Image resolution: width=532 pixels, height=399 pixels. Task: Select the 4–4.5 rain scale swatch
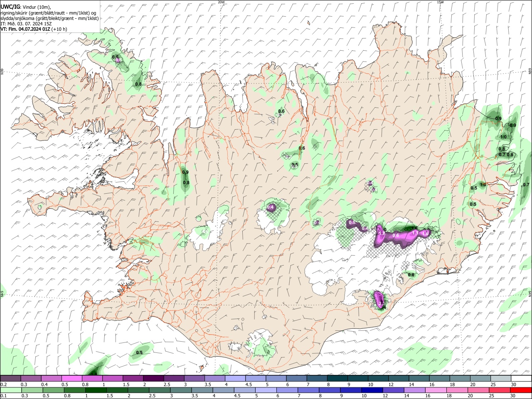(x=224, y=390)
